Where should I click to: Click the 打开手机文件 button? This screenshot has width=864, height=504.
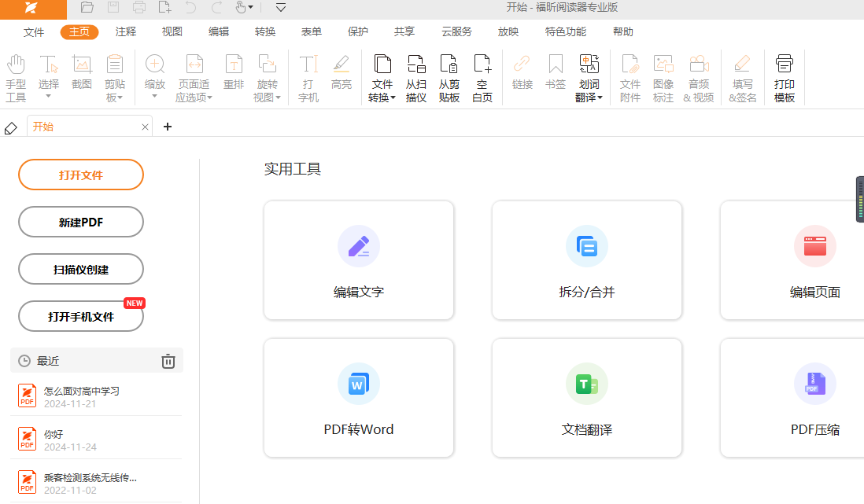pyautogui.click(x=81, y=316)
